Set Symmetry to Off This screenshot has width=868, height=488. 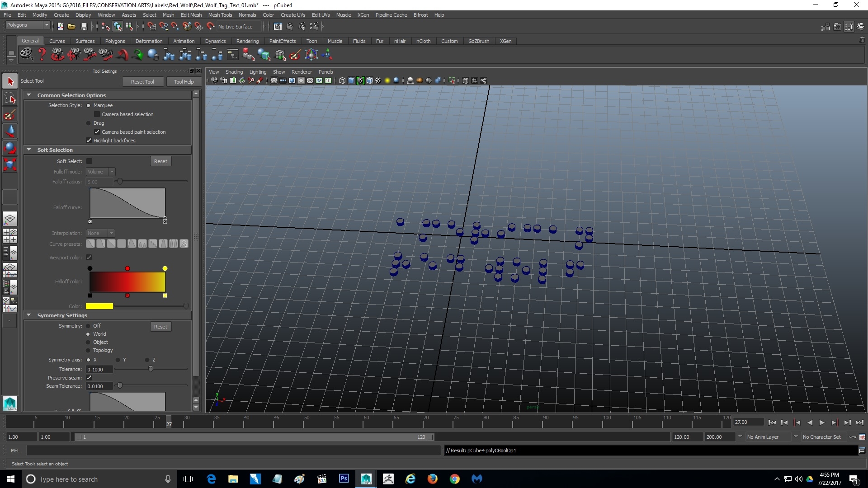click(x=89, y=326)
